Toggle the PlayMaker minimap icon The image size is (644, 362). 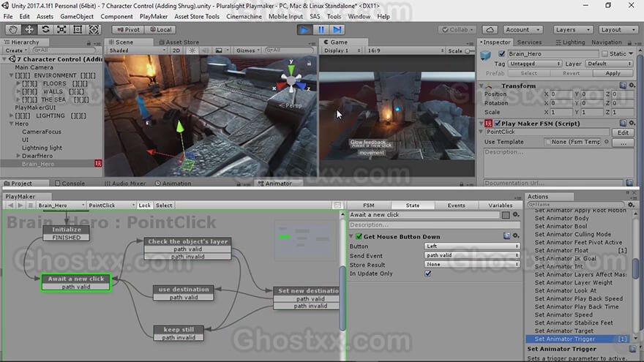click(x=337, y=205)
